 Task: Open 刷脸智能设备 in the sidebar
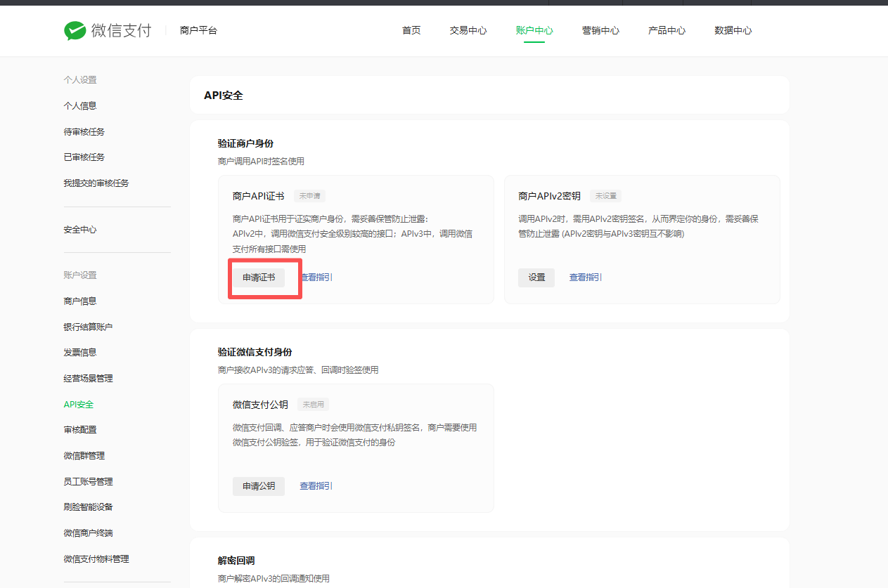click(x=88, y=507)
